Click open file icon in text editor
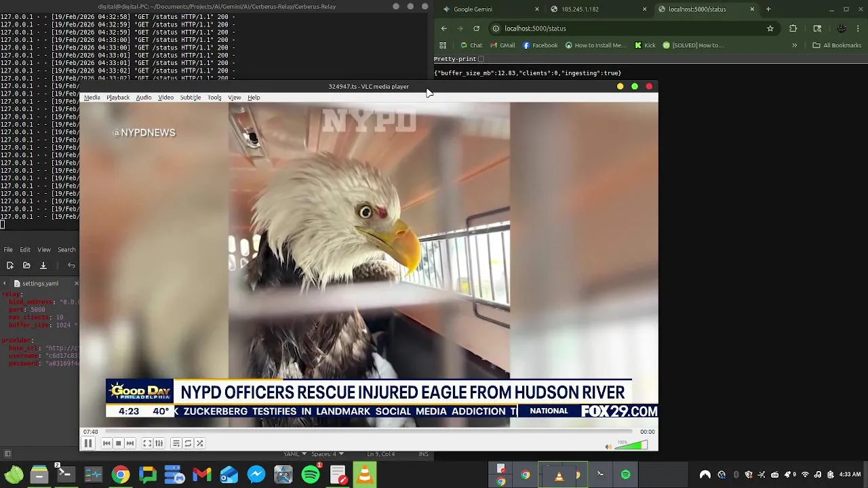 click(26, 266)
